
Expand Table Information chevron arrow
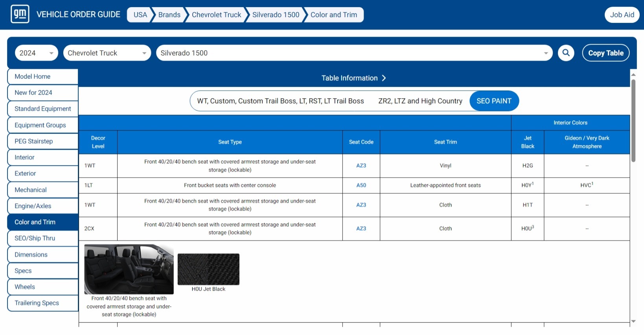pos(384,78)
